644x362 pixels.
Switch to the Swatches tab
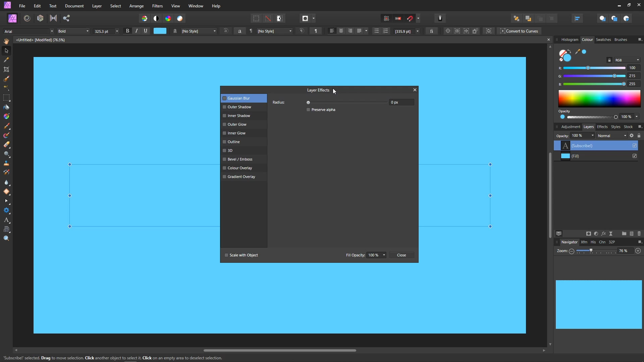(603, 40)
